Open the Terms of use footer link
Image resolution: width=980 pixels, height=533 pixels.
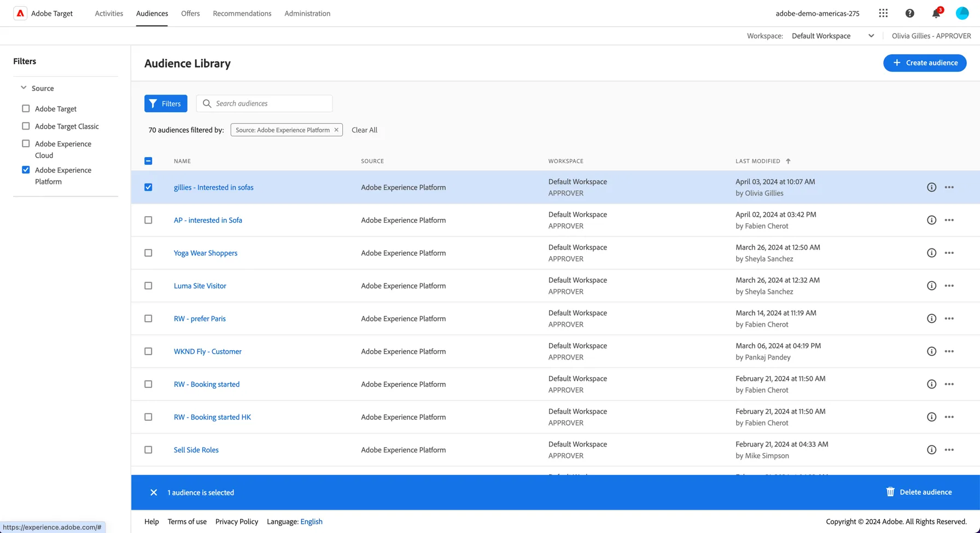187,522
